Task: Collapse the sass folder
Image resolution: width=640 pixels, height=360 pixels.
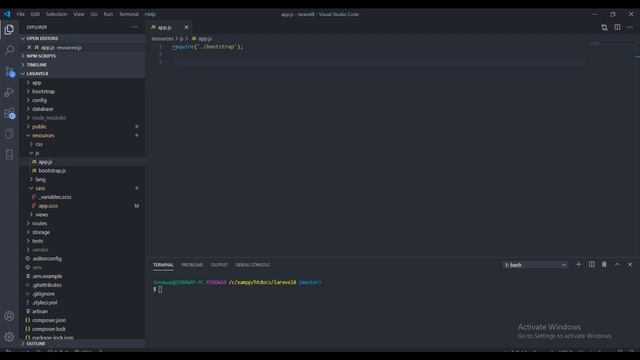Action: [82, 188]
